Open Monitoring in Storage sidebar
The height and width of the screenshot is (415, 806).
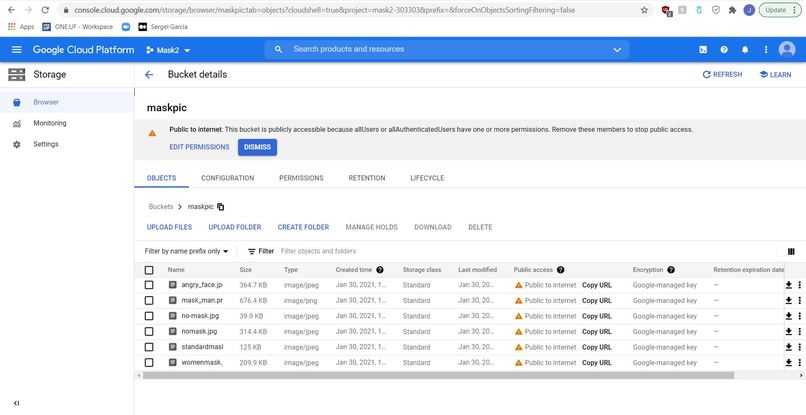coord(67,123)
